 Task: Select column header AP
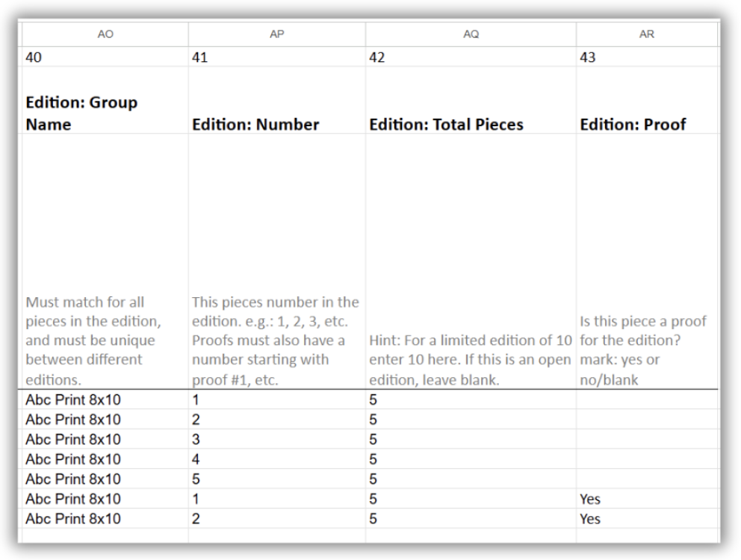click(x=276, y=34)
